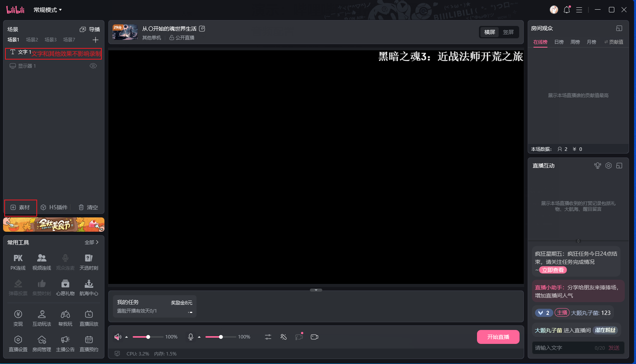Open the audio mixer settings icon
The image size is (636, 364).
pyautogui.click(x=268, y=337)
